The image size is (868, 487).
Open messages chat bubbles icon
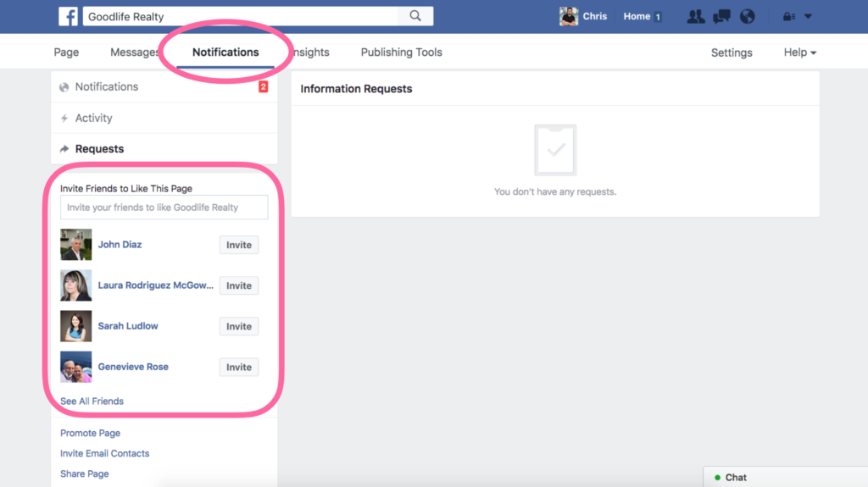tap(722, 17)
